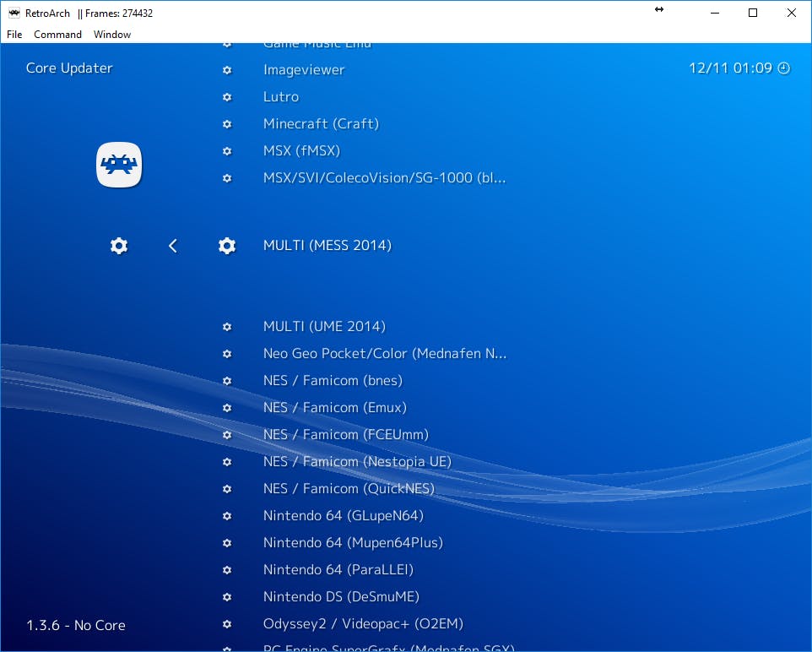Select NES / Famicom (Emux) core

pyautogui.click(x=334, y=407)
